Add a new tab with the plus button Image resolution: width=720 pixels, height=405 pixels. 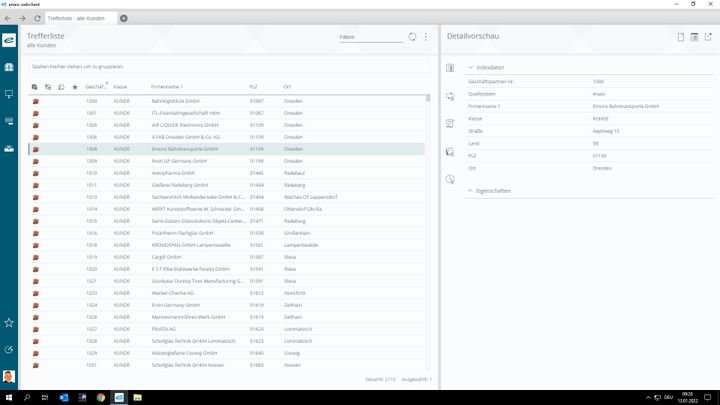123,18
